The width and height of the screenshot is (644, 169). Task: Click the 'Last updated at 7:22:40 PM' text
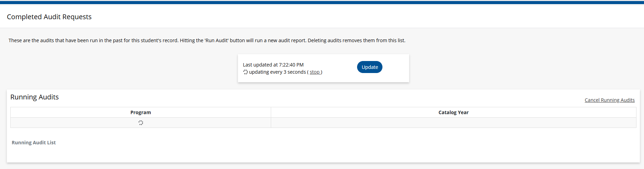click(x=273, y=65)
